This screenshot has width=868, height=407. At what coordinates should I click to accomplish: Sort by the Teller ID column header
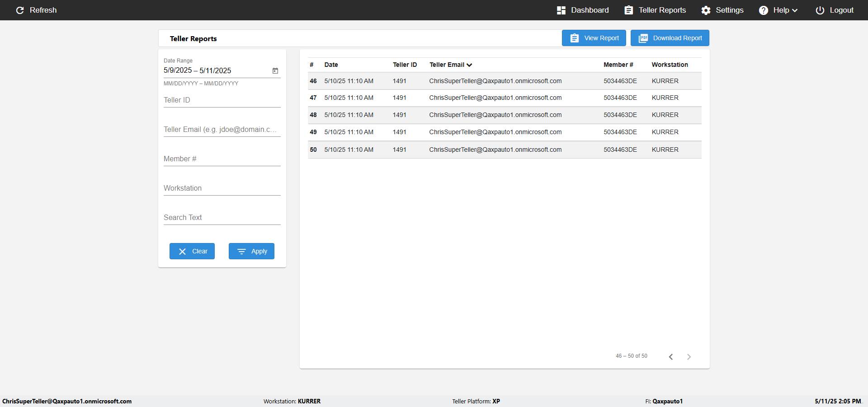(405, 65)
